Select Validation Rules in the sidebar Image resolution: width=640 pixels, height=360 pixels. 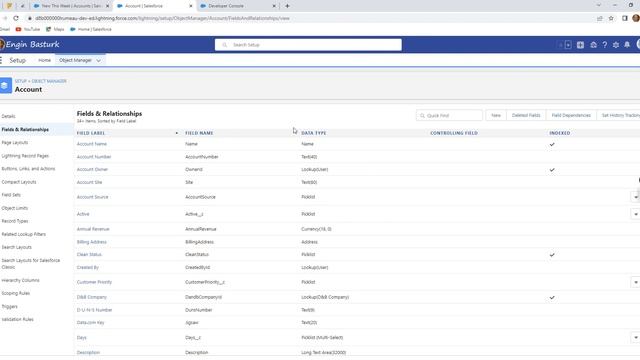[18, 320]
